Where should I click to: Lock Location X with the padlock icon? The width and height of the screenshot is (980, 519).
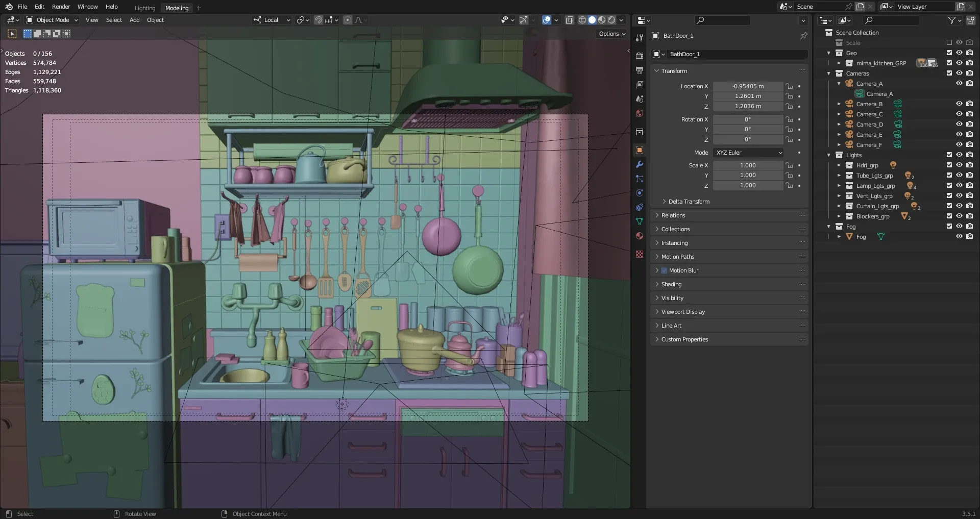point(789,86)
